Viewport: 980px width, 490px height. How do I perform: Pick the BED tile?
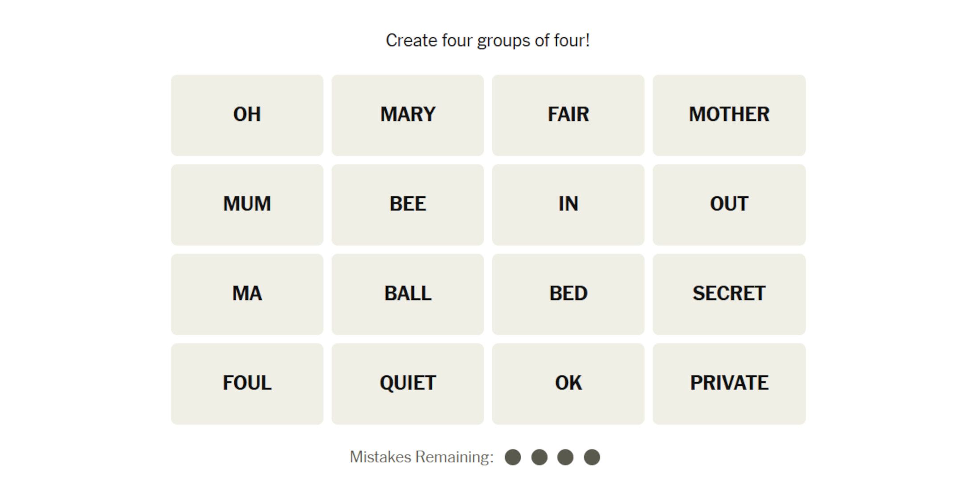[568, 294]
